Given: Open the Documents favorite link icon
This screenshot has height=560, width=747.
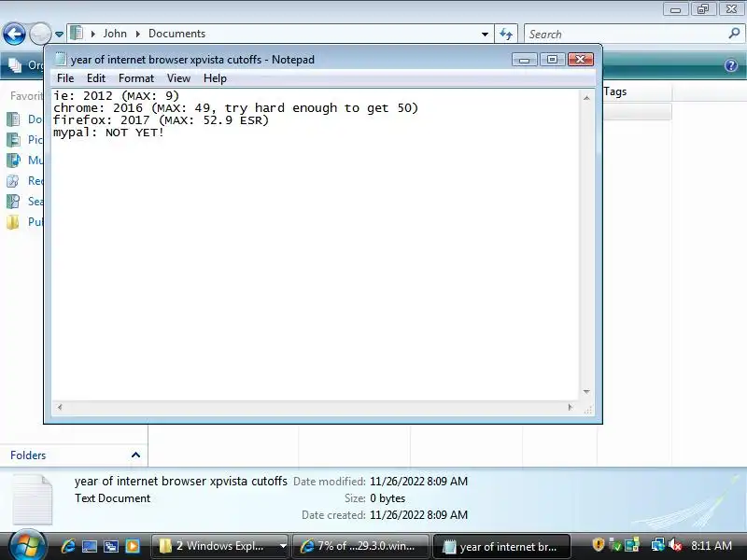Looking at the screenshot, I should coord(13,119).
